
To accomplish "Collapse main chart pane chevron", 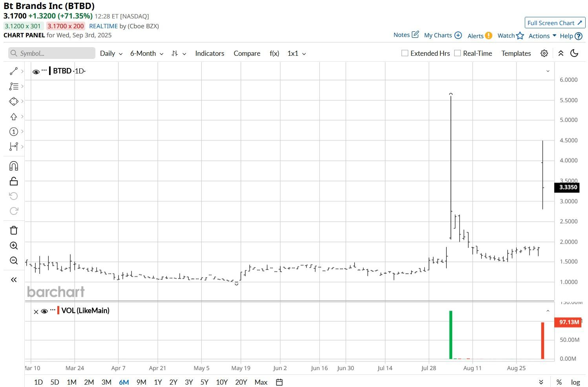I will pos(548,71).
